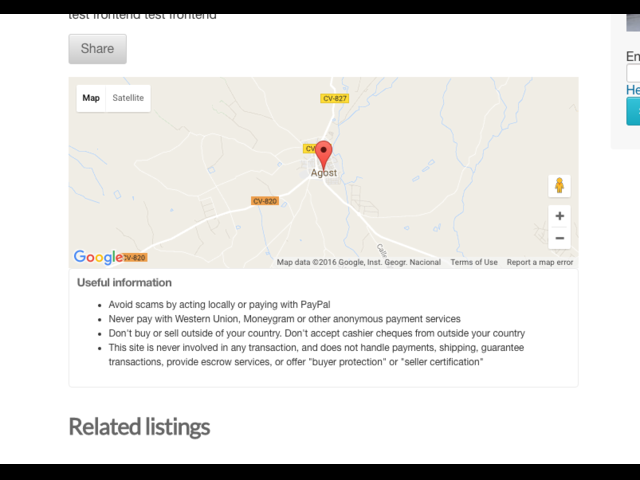Screen dimensions: 640x480
Task: Zoom out with the minus button
Action: pyautogui.click(x=560, y=238)
